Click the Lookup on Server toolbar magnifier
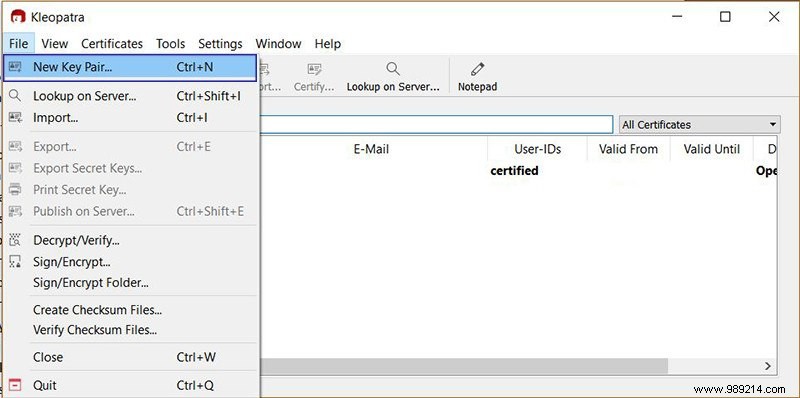The image size is (800, 398). tap(393, 69)
